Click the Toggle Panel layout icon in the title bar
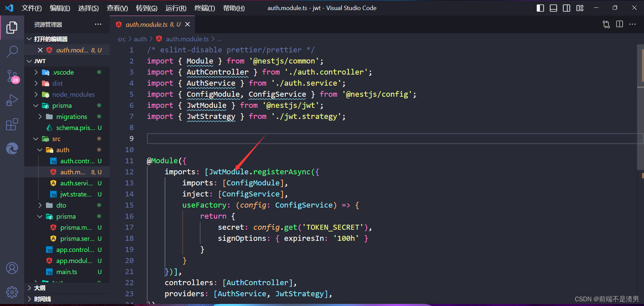 coord(553,8)
